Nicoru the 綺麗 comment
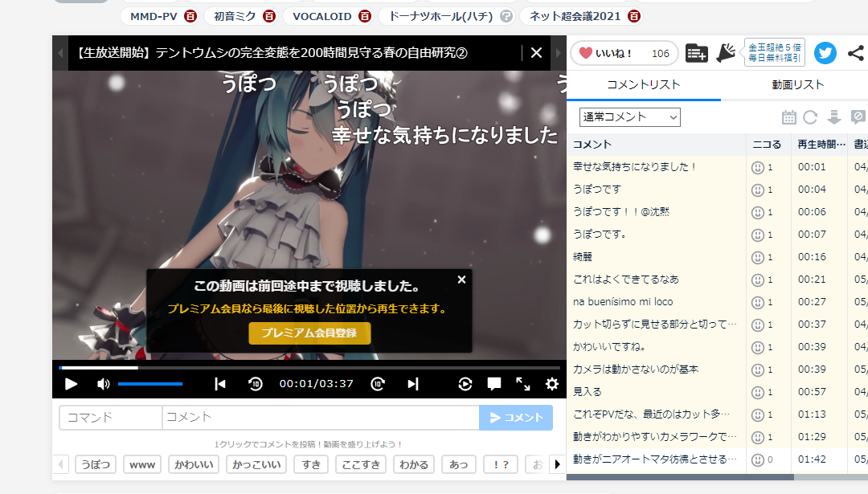Viewport: 868px width, 494px height. 757,258
